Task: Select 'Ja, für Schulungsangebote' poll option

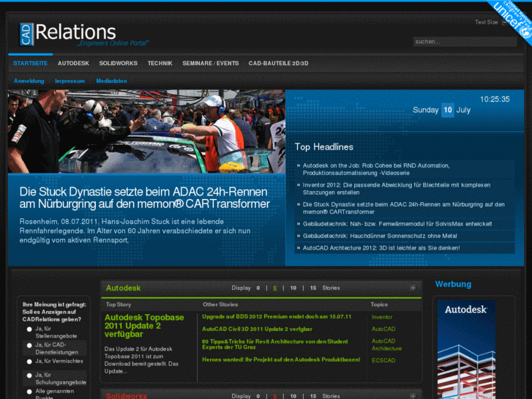Action: point(29,376)
